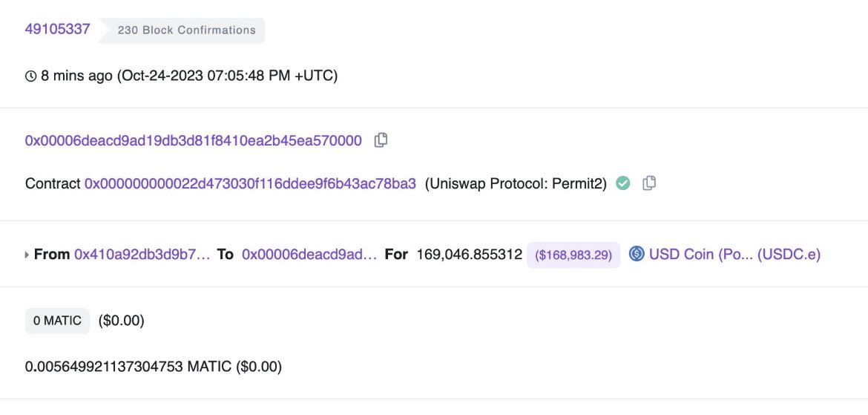Open sender address 0x00006deacd9ad19db3d81f8410ea2b45ea570000
Viewport: 868px width, 415px height.
193,141
